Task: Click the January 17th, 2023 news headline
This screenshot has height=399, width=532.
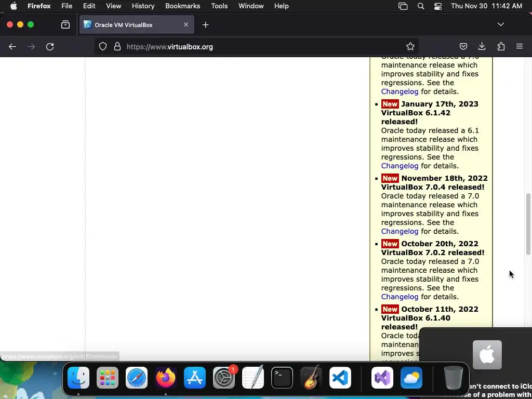Action: pyautogui.click(x=430, y=113)
